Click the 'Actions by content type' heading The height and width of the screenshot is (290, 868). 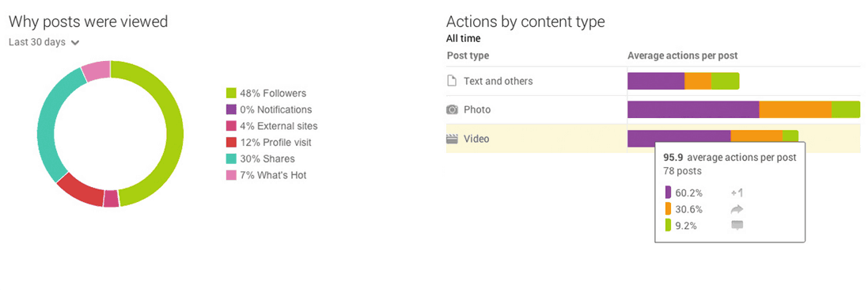tap(525, 21)
